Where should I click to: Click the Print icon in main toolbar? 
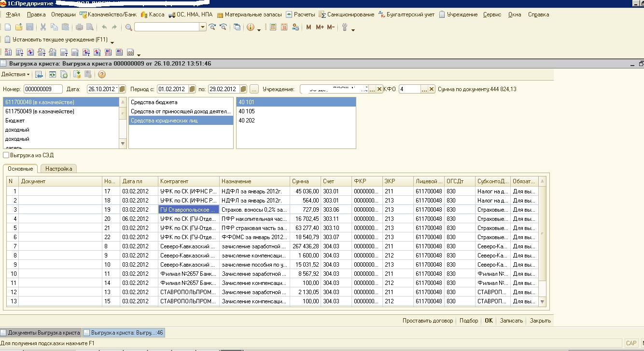[80, 27]
